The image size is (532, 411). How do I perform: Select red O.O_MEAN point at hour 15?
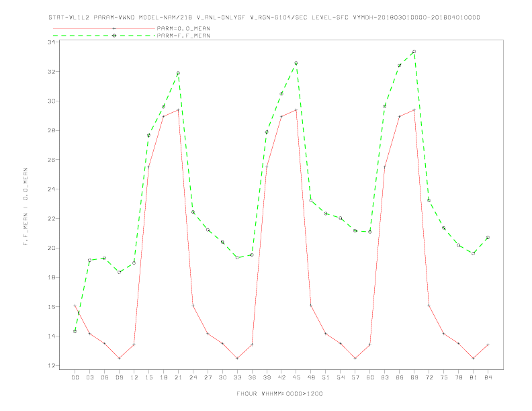[148, 167]
